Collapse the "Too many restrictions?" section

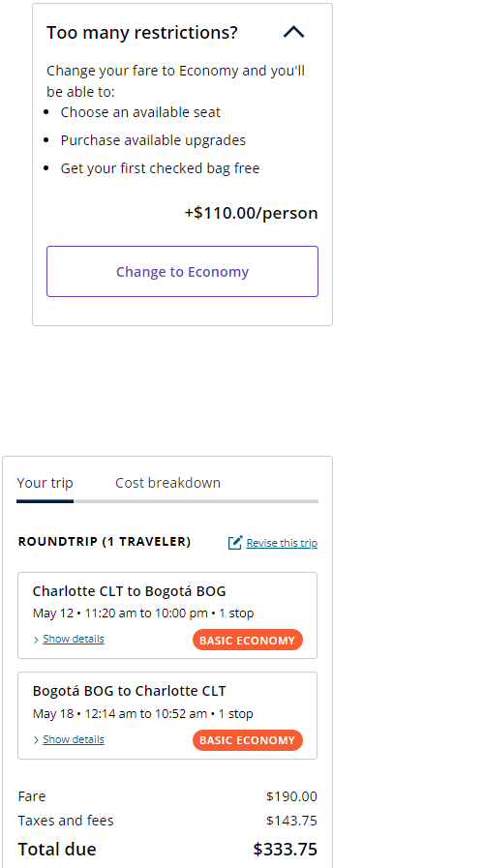(293, 33)
